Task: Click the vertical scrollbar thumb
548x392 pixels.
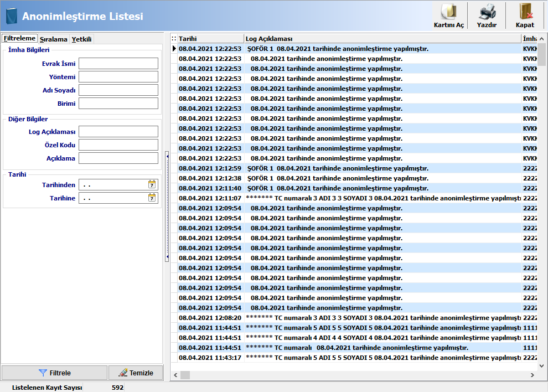Action: 542,54
